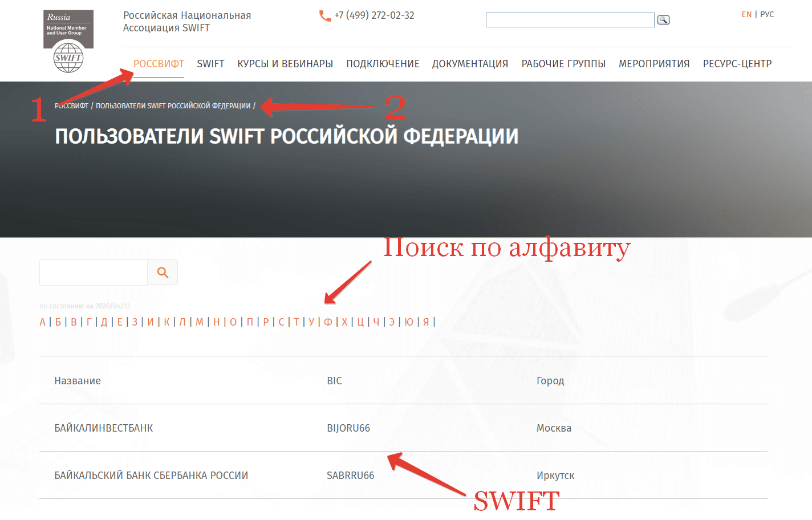Filter the list by letter С
The height and width of the screenshot is (520, 812).
(281, 322)
